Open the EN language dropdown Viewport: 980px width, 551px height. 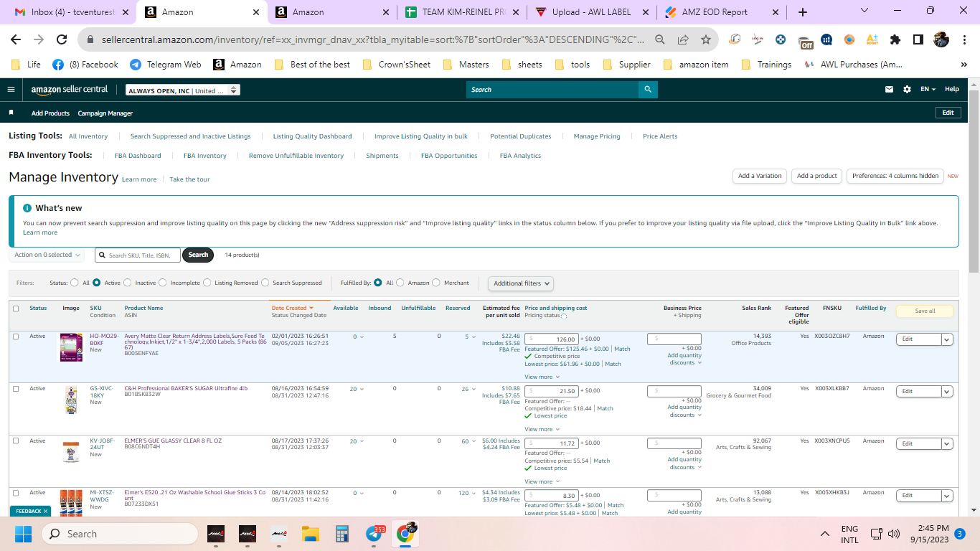(928, 90)
